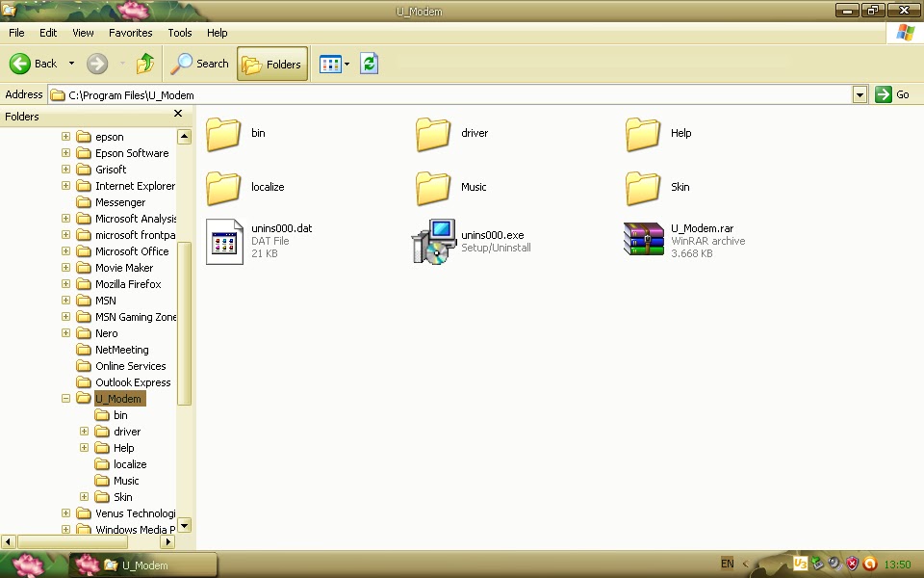This screenshot has width=924, height=578.
Task: Click the system clock 13:50
Action: (897, 565)
